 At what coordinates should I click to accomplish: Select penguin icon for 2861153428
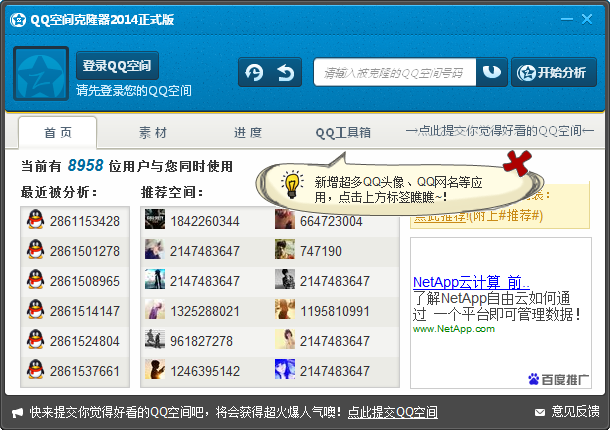pyautogui.click(x=35, y=219)
